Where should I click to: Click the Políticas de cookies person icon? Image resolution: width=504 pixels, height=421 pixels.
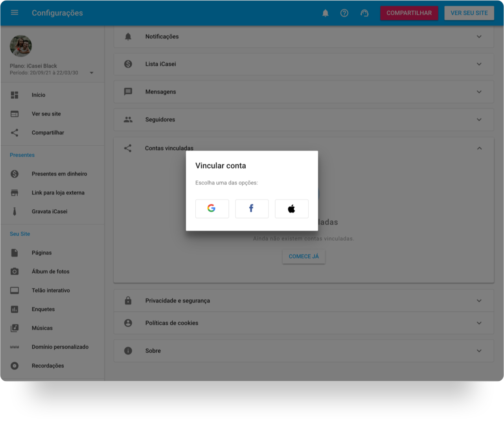click(128, 323)
